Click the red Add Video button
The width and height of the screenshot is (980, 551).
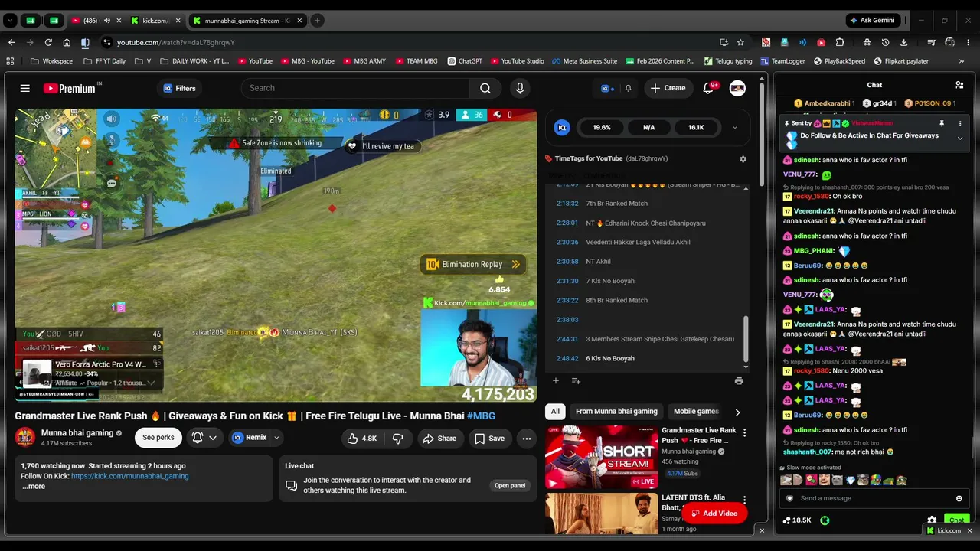714,514
